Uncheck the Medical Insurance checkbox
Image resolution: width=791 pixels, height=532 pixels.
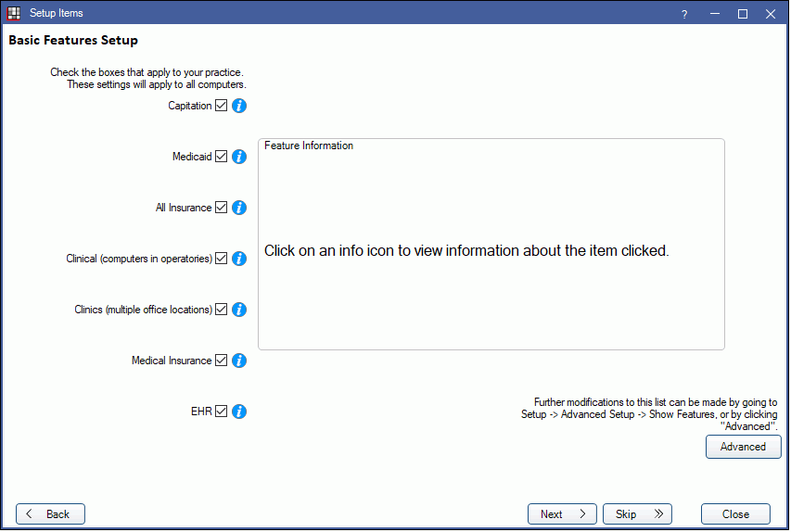coord(221,361)
